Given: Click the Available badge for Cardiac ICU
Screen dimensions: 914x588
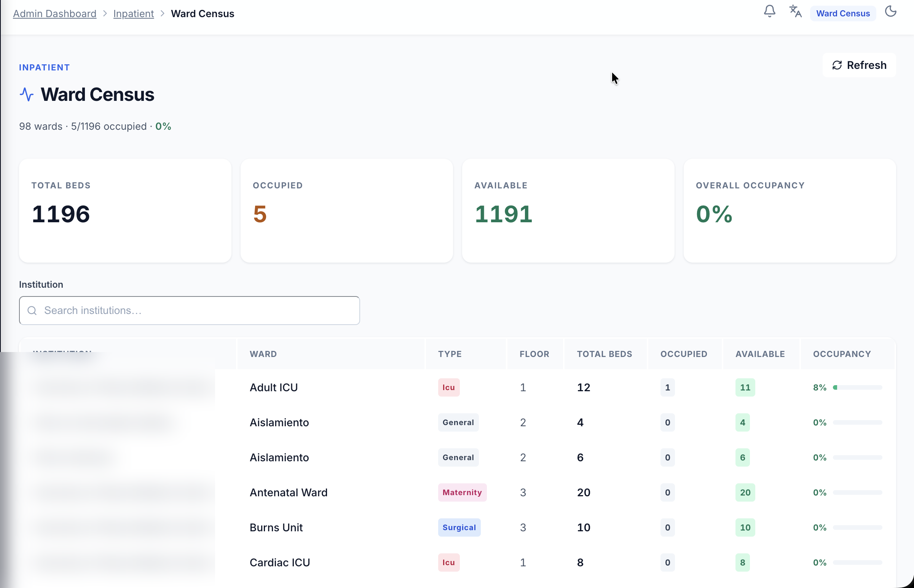Looking at the screenshot, I should click(x=742, y=563).
